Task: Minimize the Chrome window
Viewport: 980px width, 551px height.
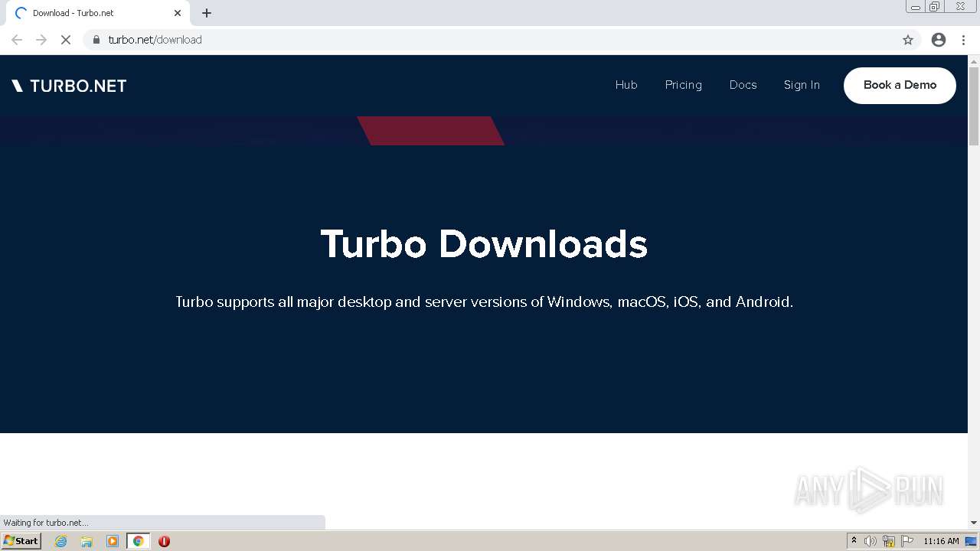Action: tap(915, 6)
